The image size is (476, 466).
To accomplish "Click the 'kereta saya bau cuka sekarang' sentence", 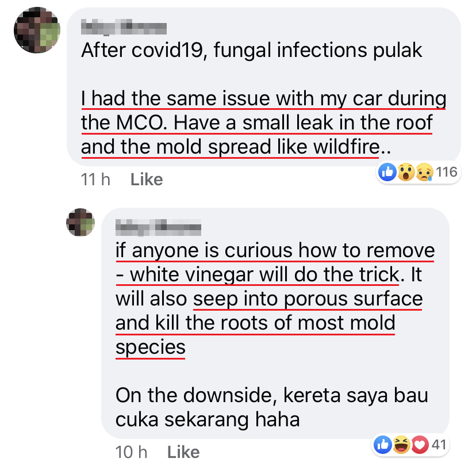I will pyautogui.click(x=272, y=407).
